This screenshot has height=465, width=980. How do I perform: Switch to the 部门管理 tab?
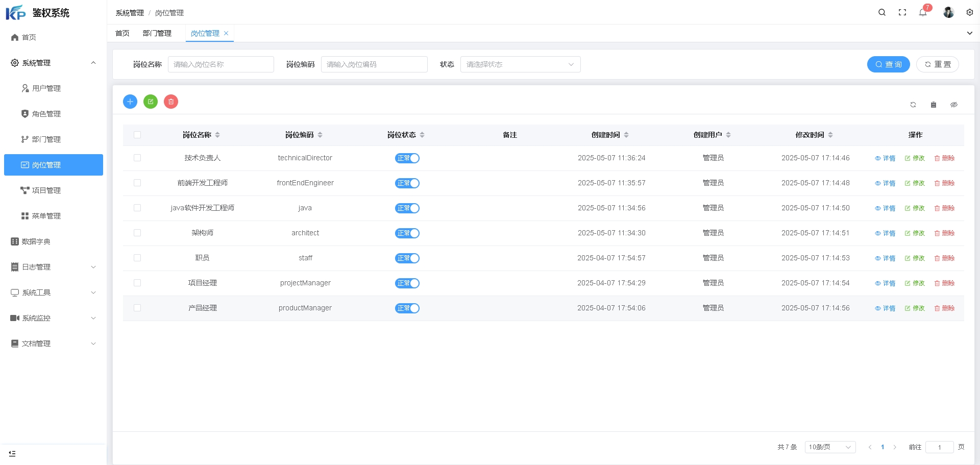point(157,33)
